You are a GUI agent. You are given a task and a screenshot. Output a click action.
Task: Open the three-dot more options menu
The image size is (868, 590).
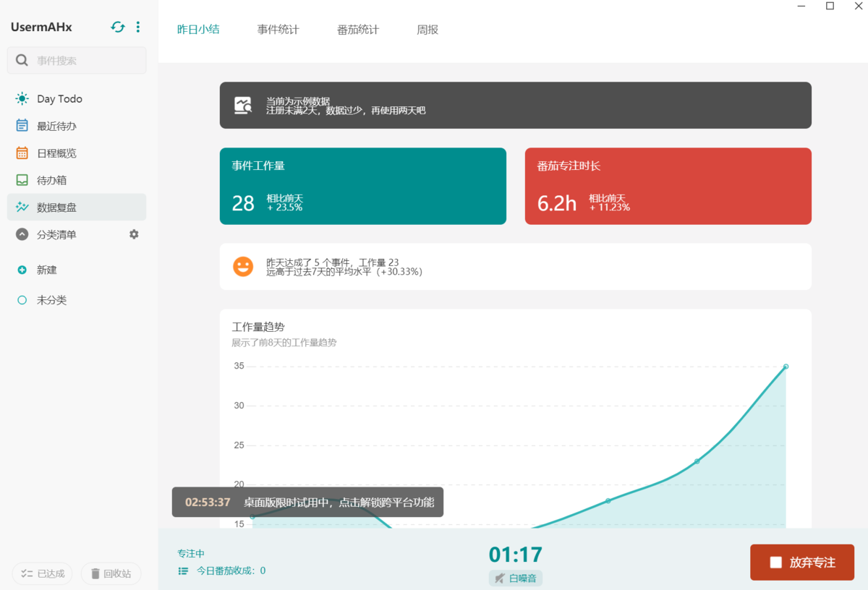tap(138, 27)
